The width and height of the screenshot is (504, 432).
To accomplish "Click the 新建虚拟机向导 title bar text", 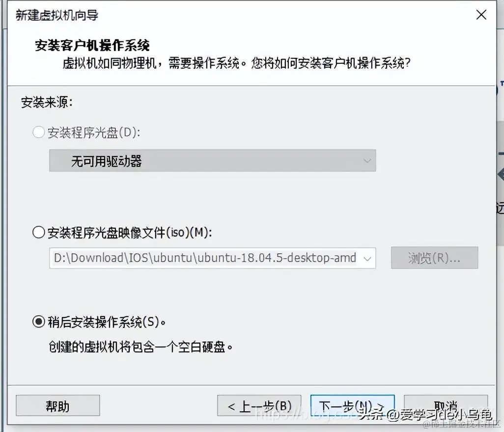I will coord(57,15).
